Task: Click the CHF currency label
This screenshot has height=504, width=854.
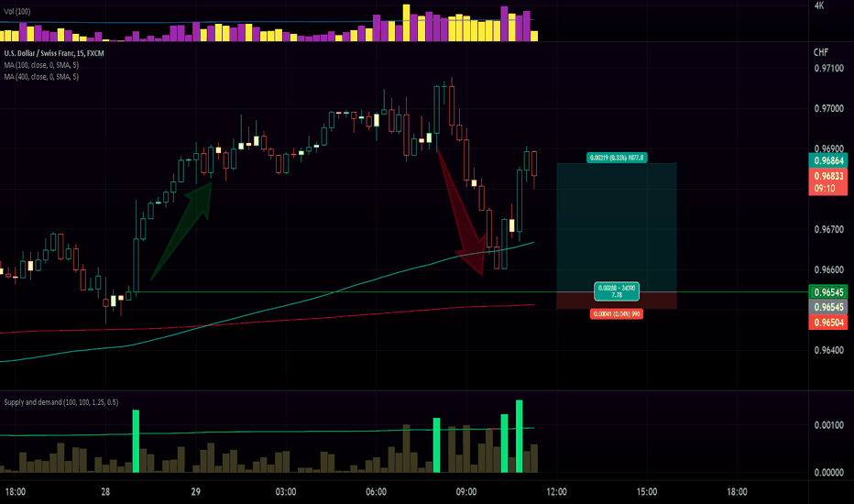Action: tap(821, 52)
